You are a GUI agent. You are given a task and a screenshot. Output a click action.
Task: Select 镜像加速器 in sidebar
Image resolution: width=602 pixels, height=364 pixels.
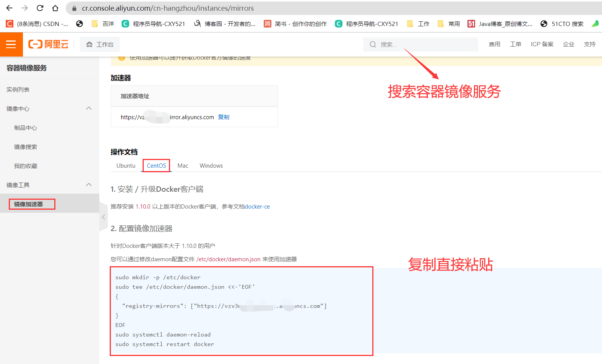[x=50, y=204]
